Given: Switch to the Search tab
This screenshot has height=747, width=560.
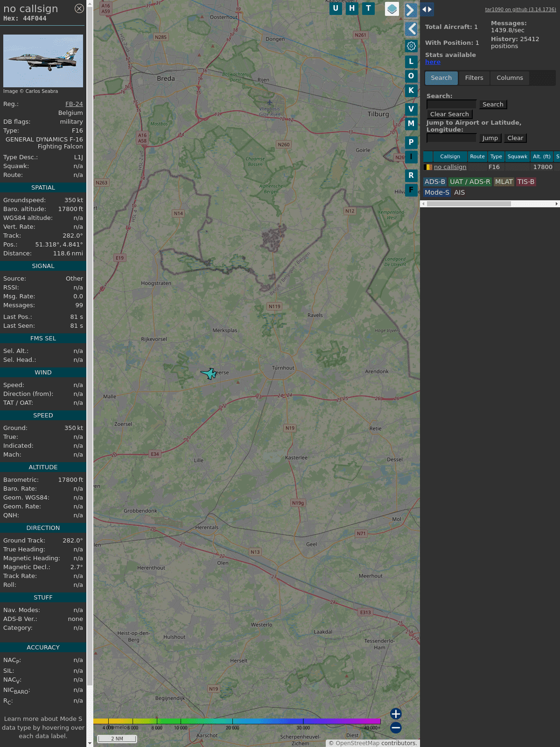Looking at the screenshot, I should click(x=441, y=78).
